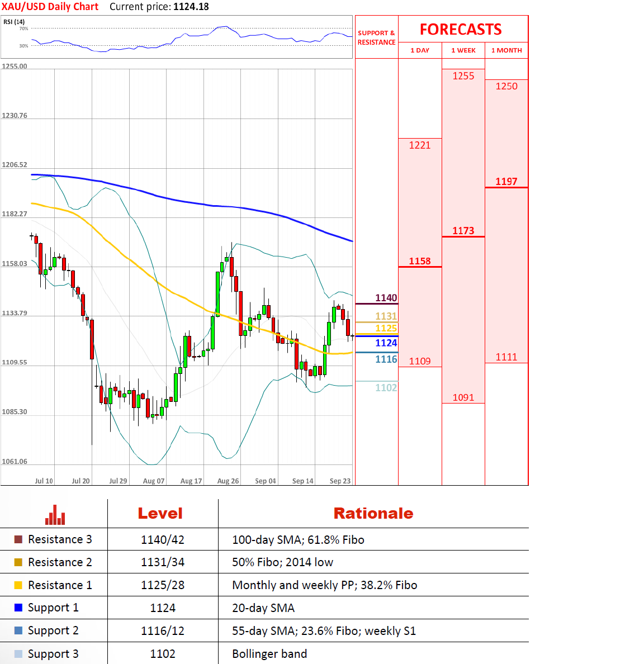Click the 1 week forecast median 1173
The height and width of the screenshot is (664, 644).
[463, 231]
